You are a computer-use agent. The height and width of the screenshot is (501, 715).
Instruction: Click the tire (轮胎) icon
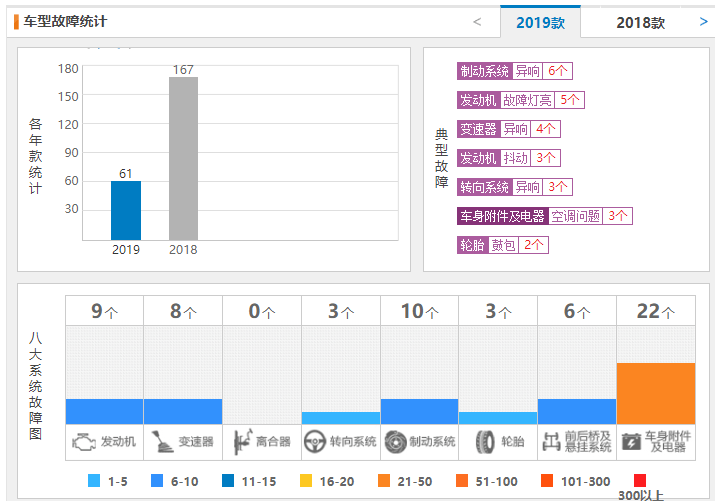(x=485, y=442)
